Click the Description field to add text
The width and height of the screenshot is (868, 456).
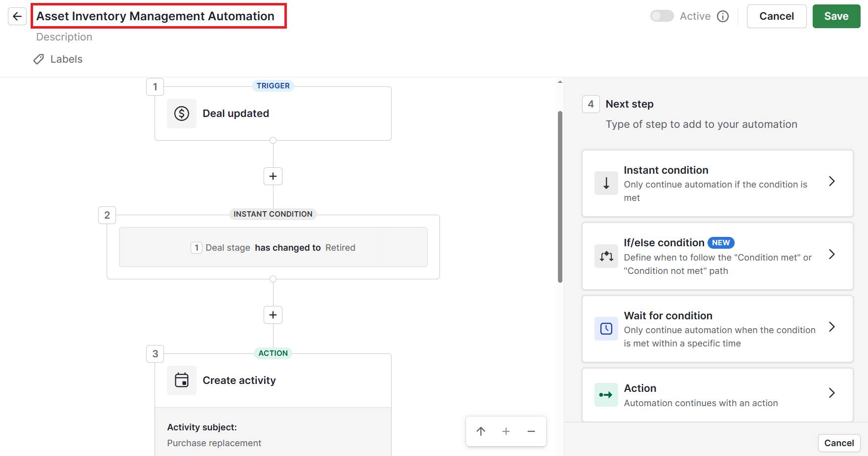pos(64,37)
